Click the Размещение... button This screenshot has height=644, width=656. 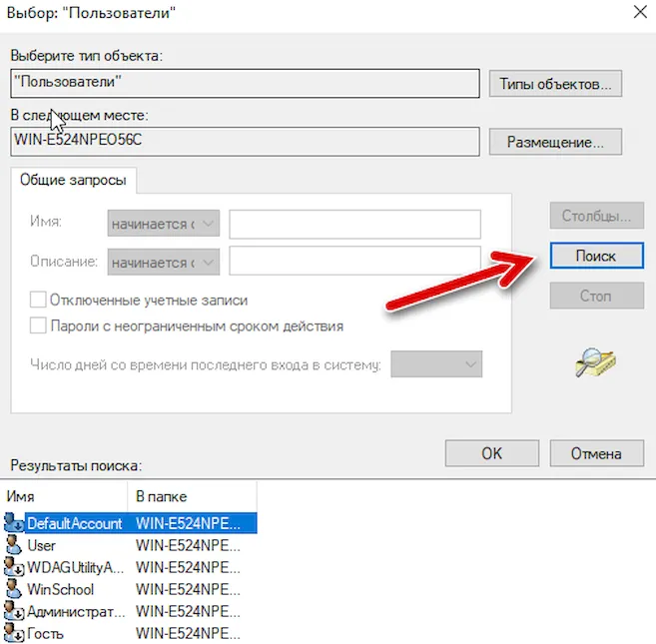[555, 142]
